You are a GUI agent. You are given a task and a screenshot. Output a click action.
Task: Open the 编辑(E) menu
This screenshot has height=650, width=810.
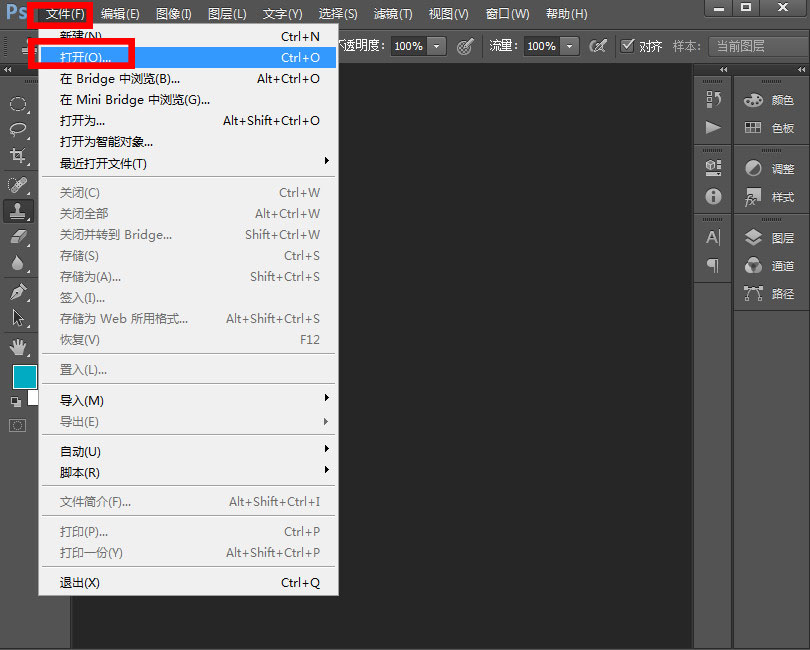tap(120, 14)
